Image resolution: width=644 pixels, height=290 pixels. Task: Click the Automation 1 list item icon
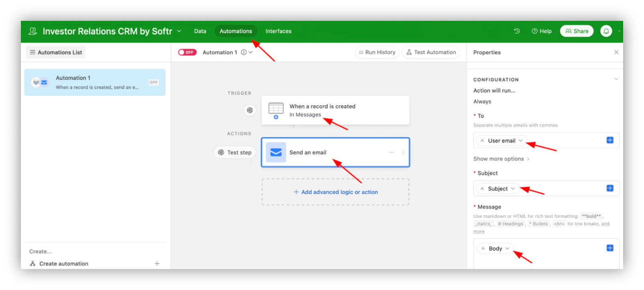(x=40, y=82)
